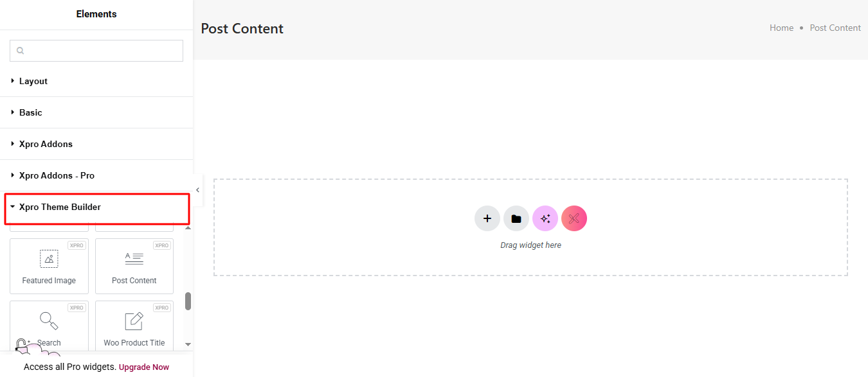Screen dimensions: 868x377
Task: Go to the Home breadcrumb link
Action: 781,28
